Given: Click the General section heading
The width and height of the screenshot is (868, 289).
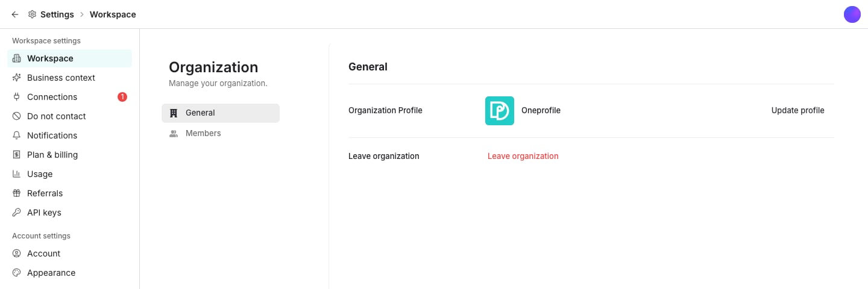Looking at the screenshot, I should point(368,67).
